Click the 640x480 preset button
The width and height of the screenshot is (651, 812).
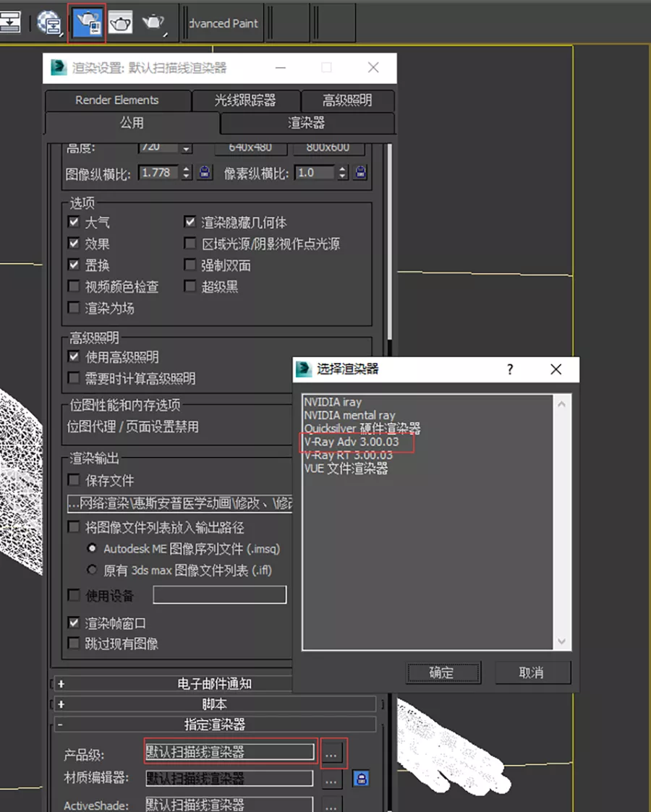click(251, 148)
